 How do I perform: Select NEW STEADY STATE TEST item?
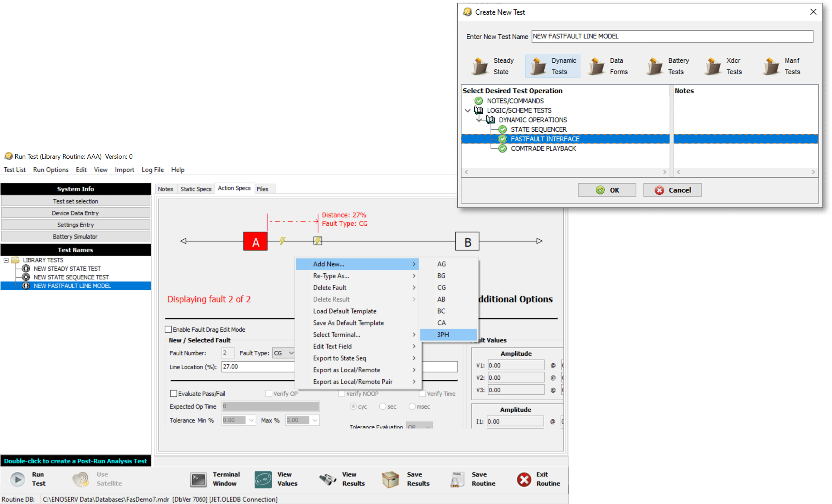coord(67,269)
